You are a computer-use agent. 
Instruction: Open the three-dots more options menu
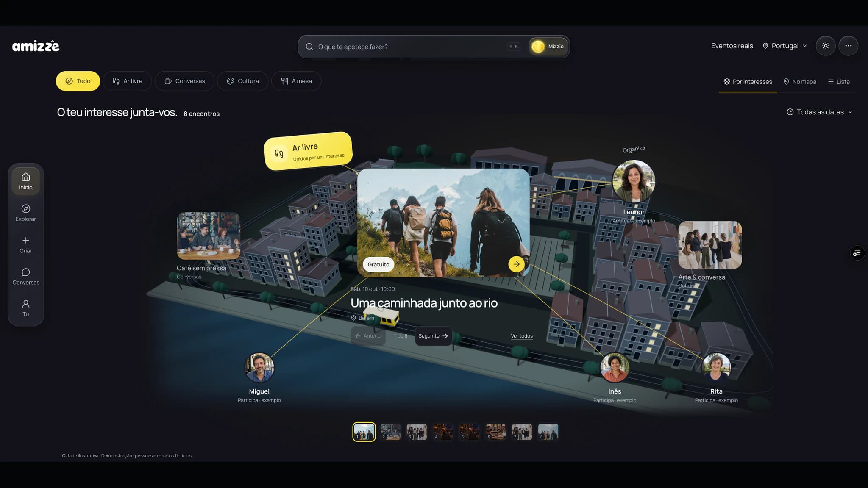(848, 46)
